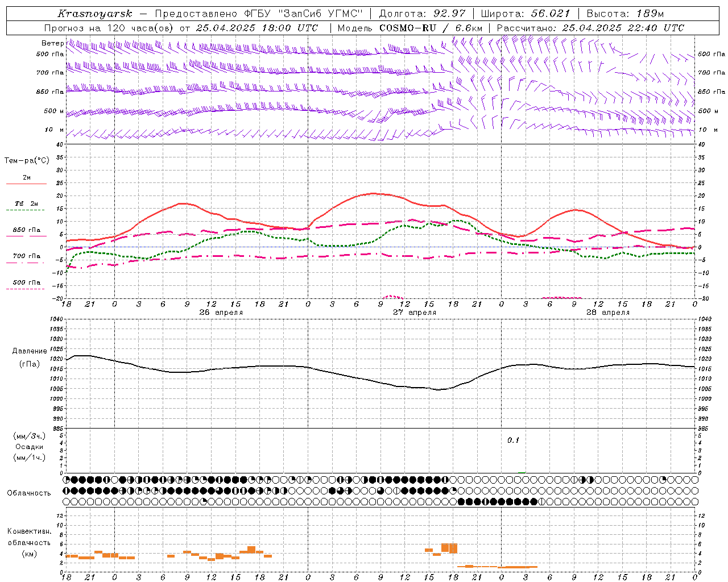Select the 'Широта: 56.021' header field

tap(525, 14)
